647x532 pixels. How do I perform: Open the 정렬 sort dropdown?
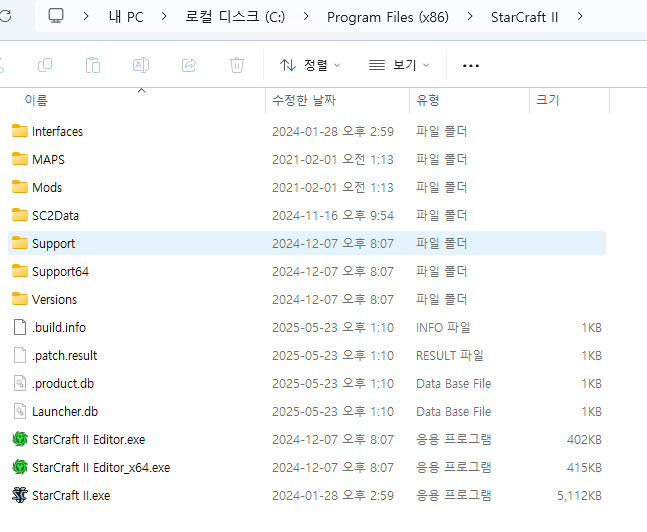(x=310, y=65)
